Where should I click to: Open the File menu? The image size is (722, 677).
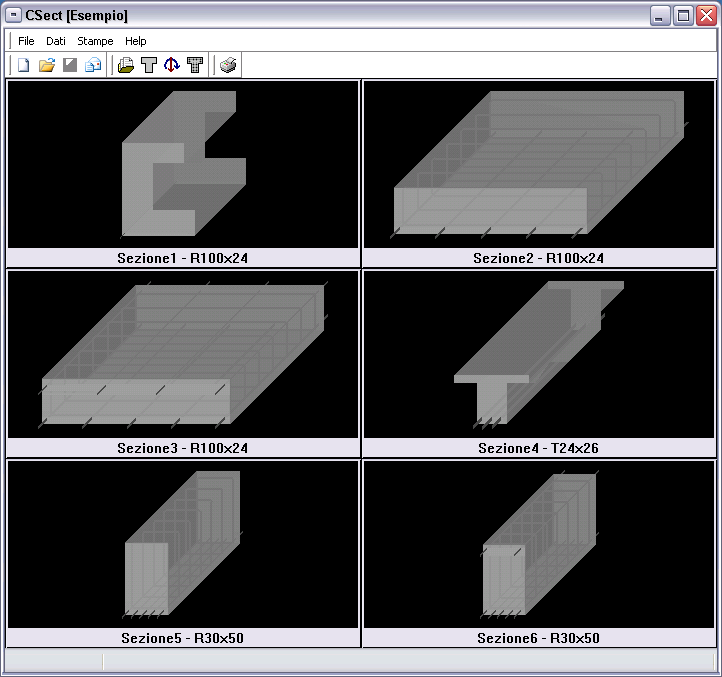click(x=26, y=41)
